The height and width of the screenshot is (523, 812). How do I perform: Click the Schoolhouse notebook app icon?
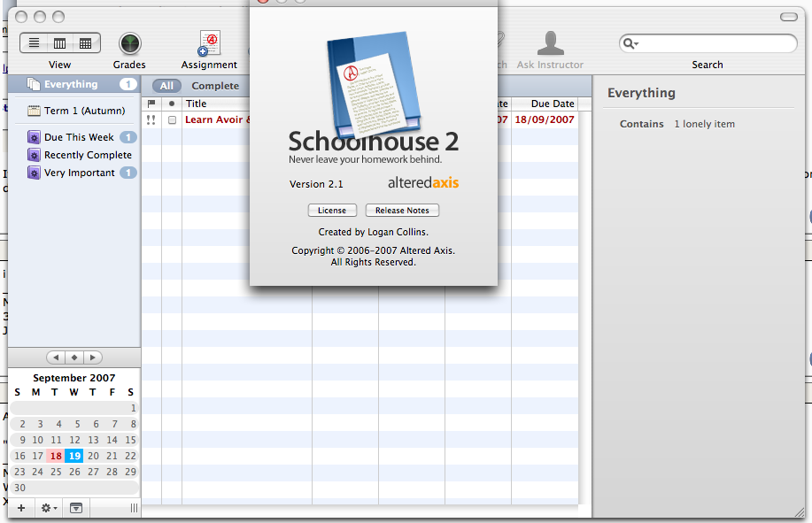pyautogui.click(x=374, y=85)
